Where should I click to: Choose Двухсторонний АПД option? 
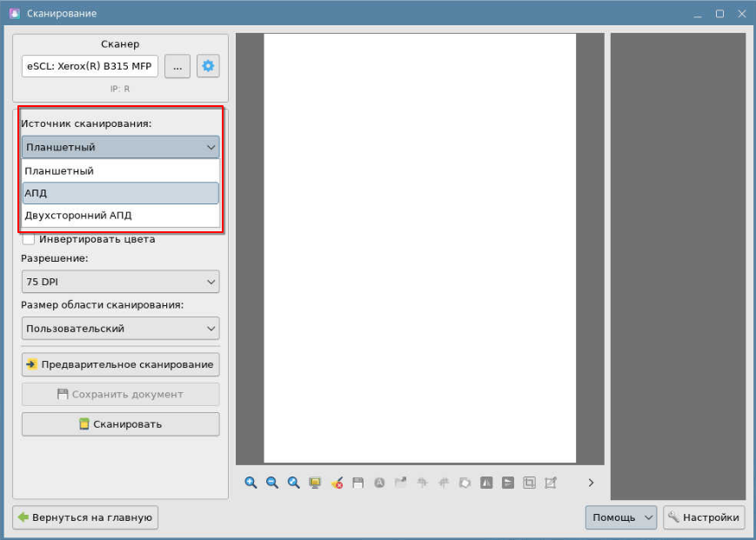click(120, 215)
